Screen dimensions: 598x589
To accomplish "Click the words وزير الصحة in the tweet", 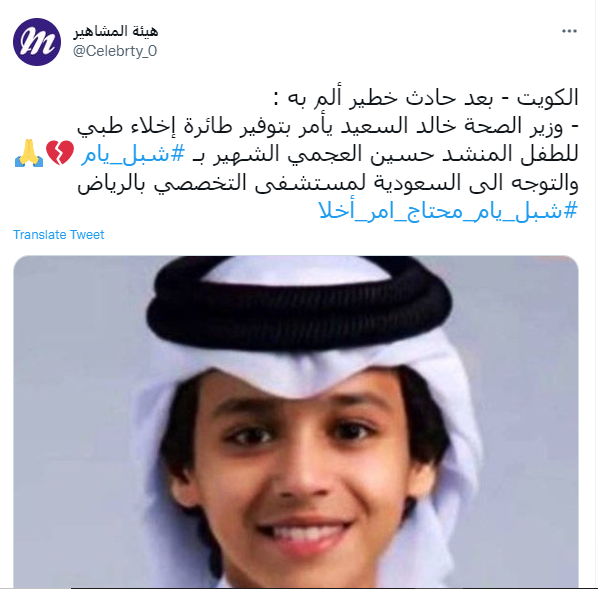I will (x=527, y=126).
